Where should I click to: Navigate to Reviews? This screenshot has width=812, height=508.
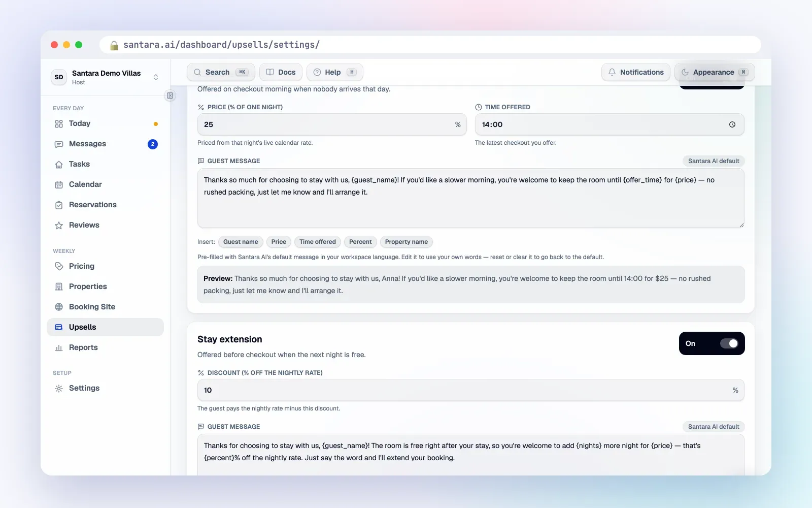point(105,225)
